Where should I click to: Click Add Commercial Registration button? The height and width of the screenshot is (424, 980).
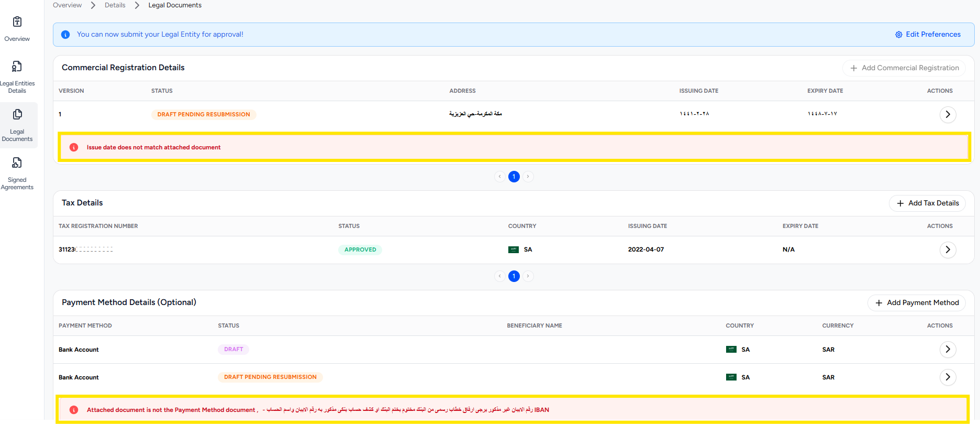[x=904, y=68]
